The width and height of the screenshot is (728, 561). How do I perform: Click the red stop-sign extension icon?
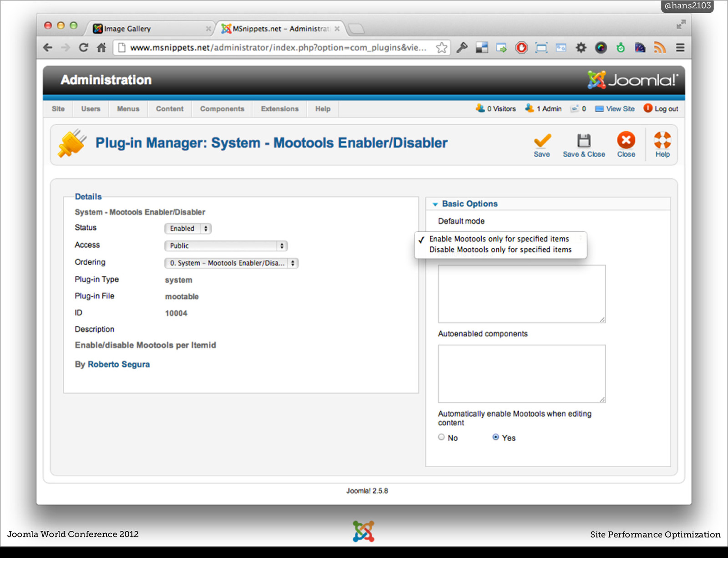521,47
